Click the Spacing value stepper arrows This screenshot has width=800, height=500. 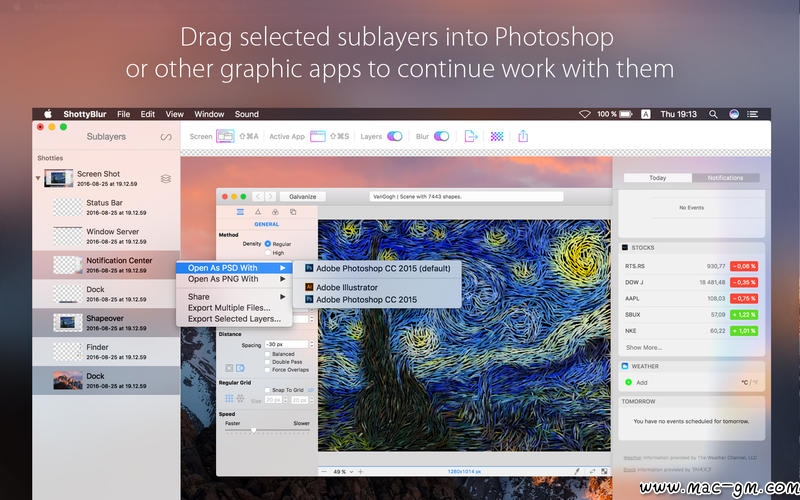click(312, 344)
